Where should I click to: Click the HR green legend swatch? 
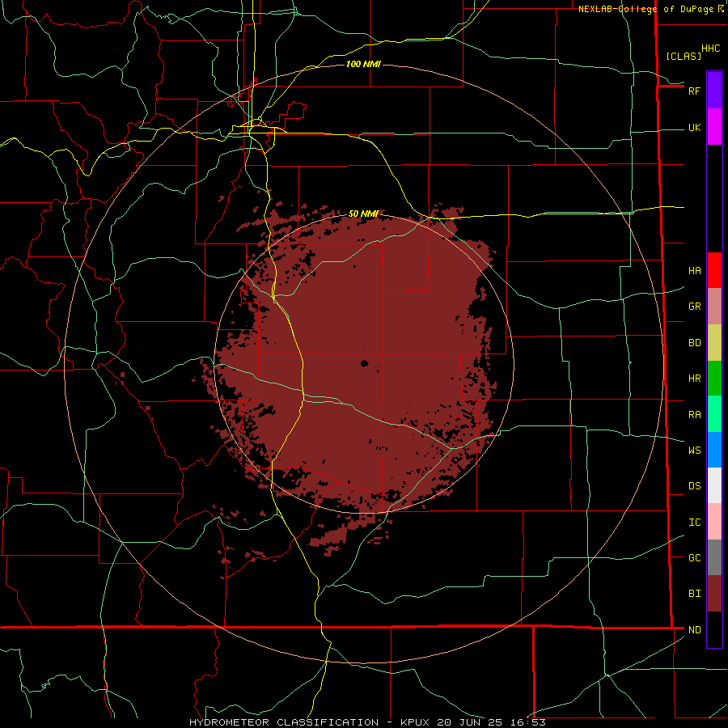pyautogui.click(x=714, y=379)
